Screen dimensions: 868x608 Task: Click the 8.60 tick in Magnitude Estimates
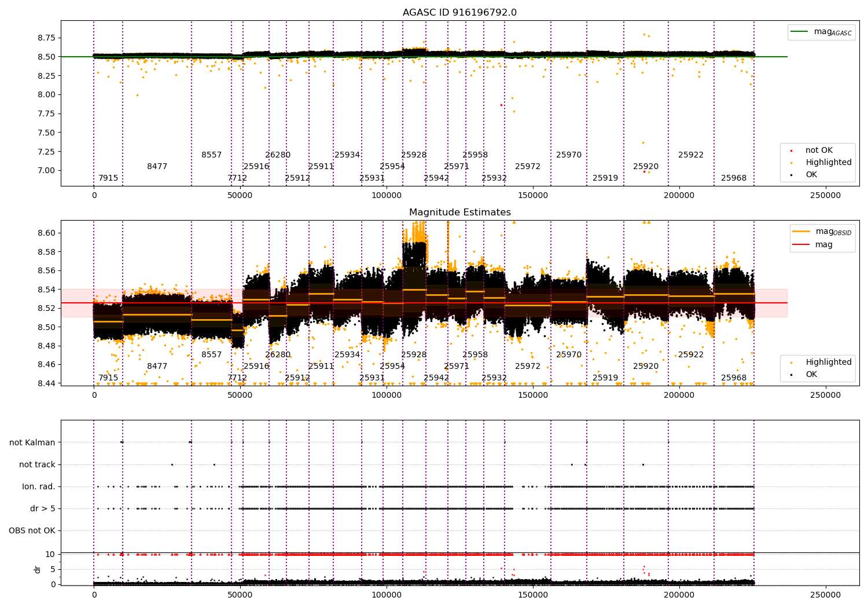tap(46, 233)
